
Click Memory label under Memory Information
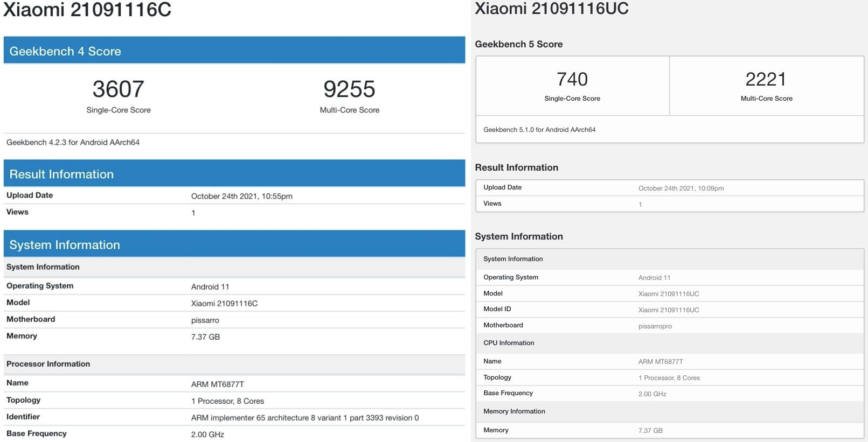[x=496, y=430]
